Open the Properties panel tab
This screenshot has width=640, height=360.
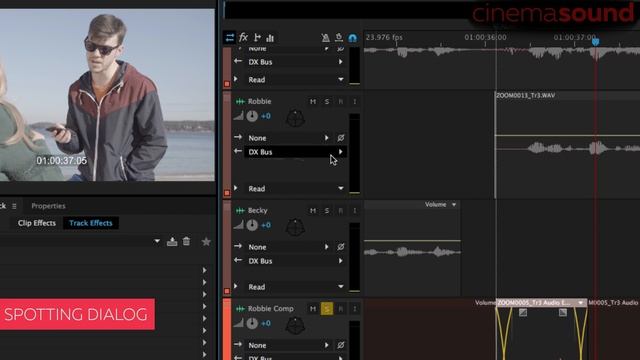(48, 206)
